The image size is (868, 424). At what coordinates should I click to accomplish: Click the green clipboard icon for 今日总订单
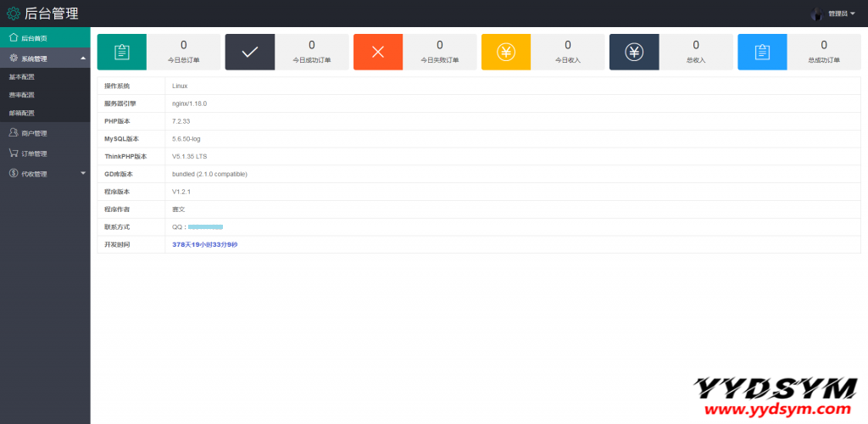point(122,52)
